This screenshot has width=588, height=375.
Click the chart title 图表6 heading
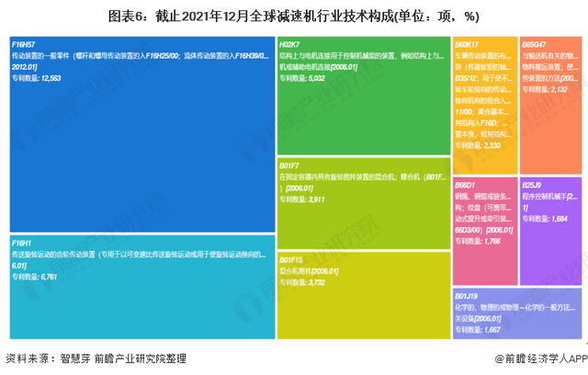pos(293,16)
